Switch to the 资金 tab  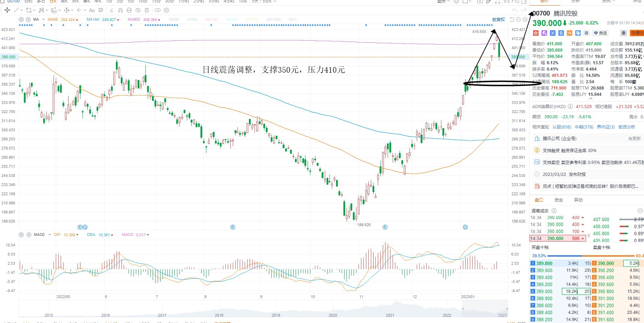[558, 200]
